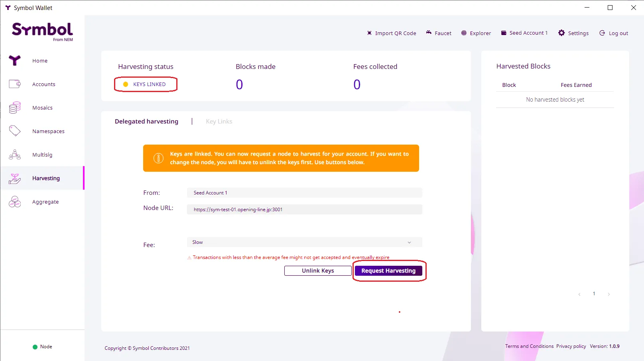Screen dimensions: 644x361
Task: Click the Node URL input field
Action: point(304,210)
